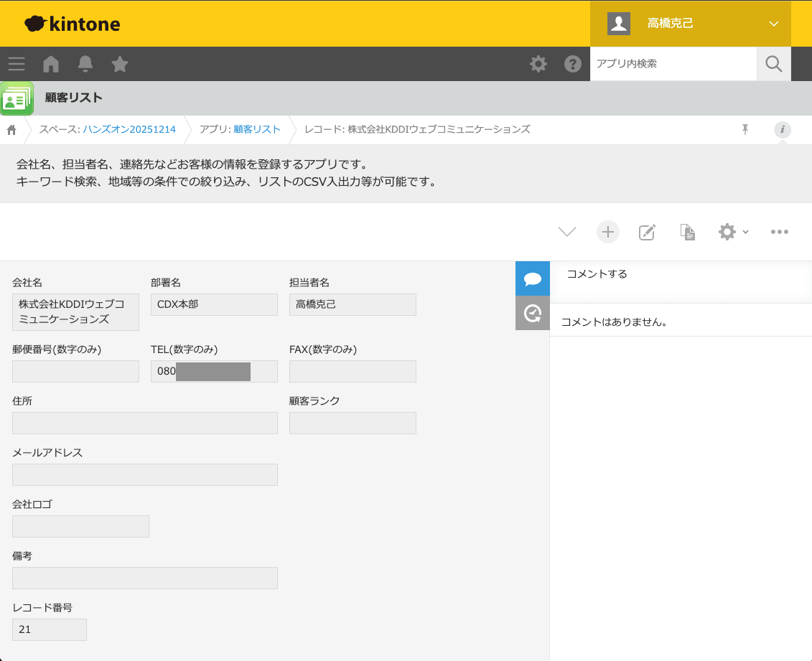Viewport: 812px width, 661px height.
Task: Open the kintone hamburger menu
Action: coord(16,64)
